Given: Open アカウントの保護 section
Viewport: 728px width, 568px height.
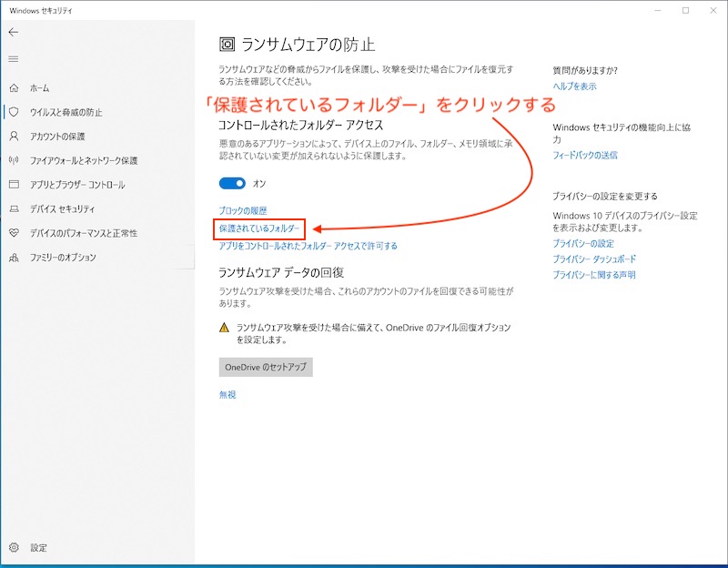Looking at the screenshot, I should click(57, 136).
